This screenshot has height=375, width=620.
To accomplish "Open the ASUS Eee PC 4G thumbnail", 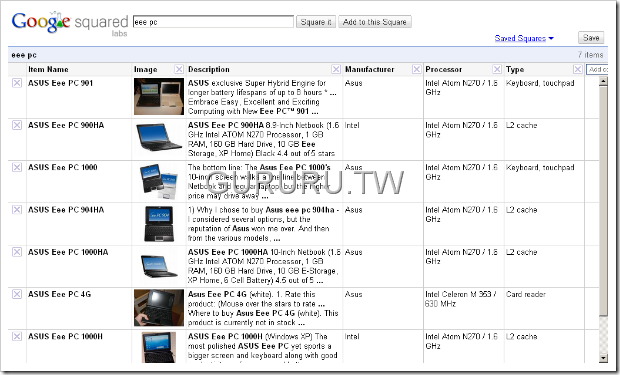I will (x=159, y=308).
